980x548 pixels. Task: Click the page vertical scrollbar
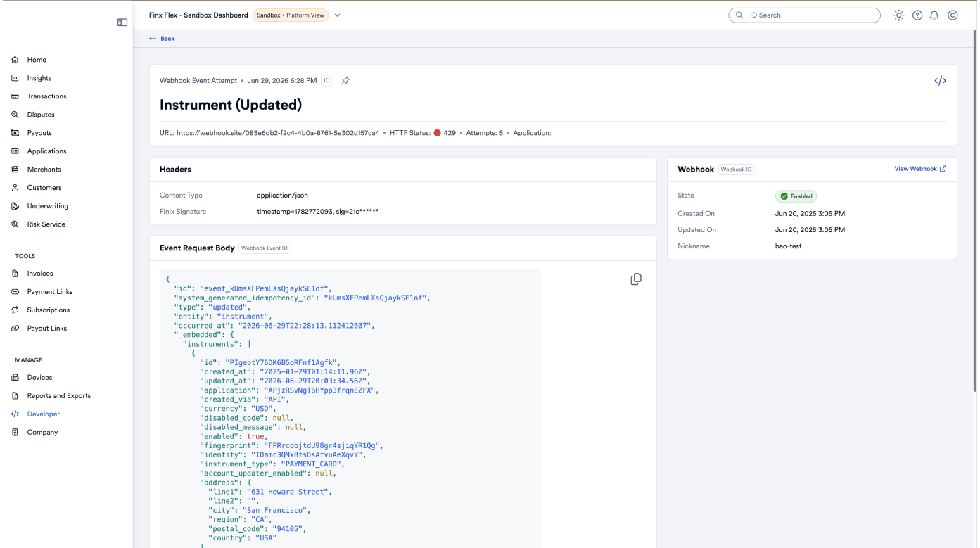(975, 211)
